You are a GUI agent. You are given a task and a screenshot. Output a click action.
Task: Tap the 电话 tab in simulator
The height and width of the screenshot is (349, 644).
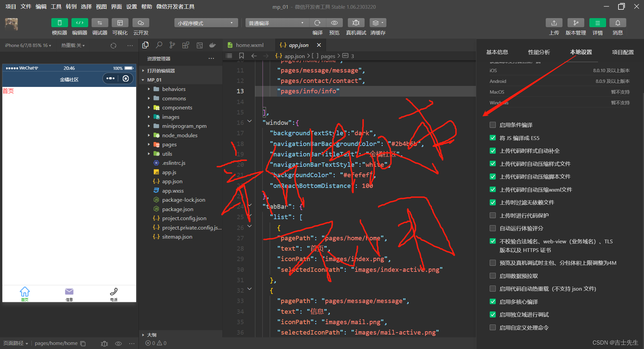click(114, 294)
